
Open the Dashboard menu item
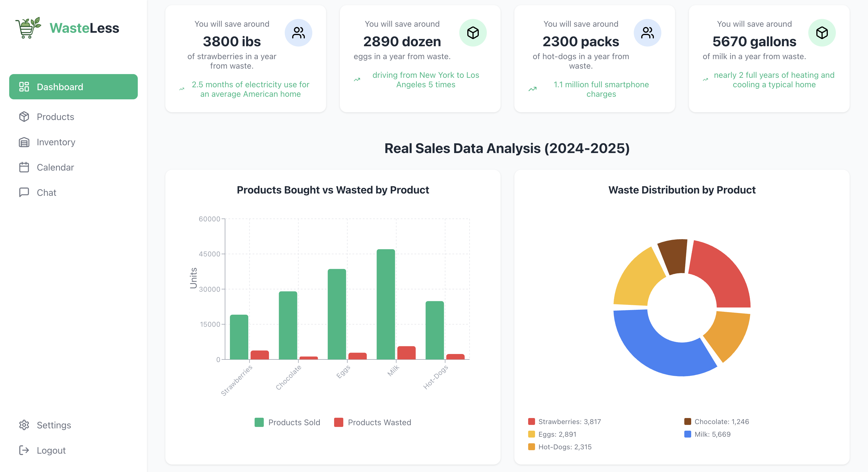[73, 87]
